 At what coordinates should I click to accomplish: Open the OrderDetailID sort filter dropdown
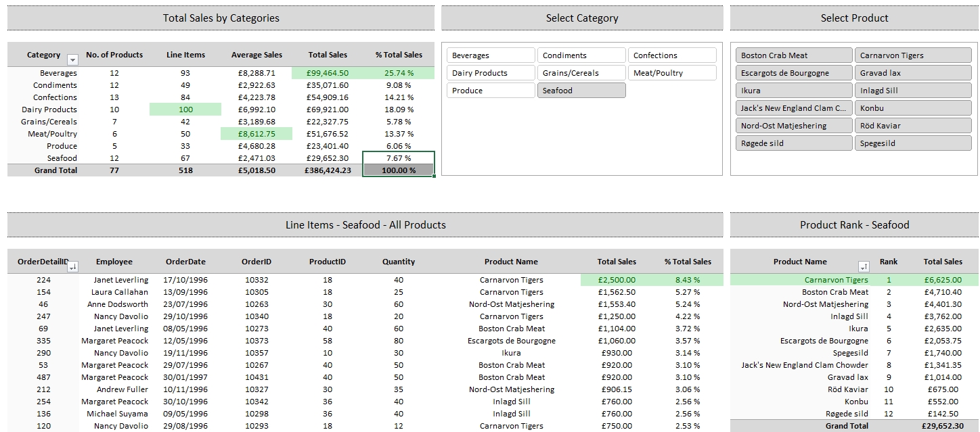(x=72, y=267)
